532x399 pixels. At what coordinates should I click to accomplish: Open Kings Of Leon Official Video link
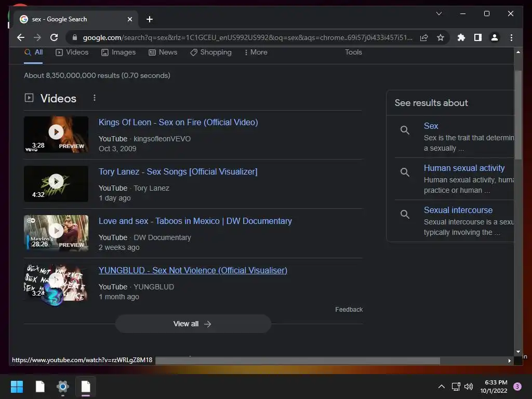[x=178, y=123]
